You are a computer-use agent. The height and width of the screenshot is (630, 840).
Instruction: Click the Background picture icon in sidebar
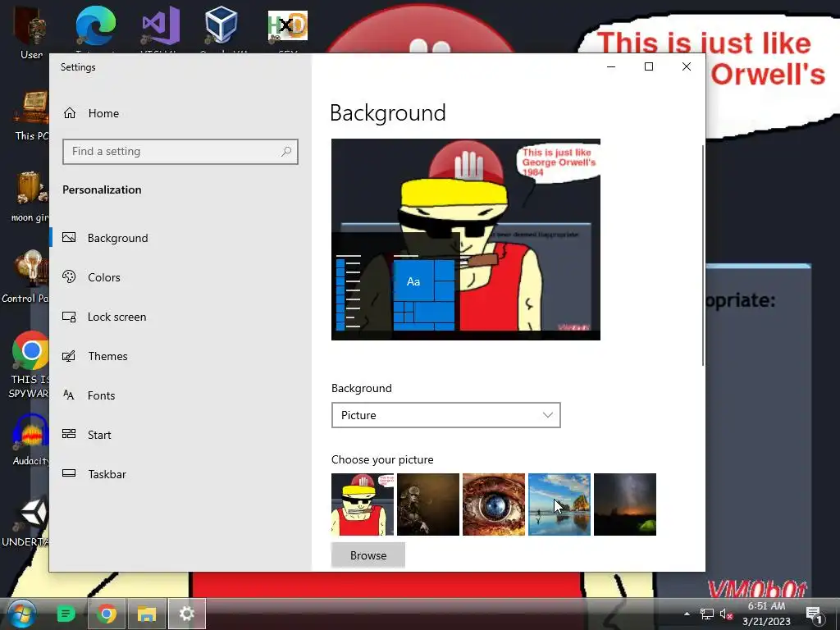(69, 237)
